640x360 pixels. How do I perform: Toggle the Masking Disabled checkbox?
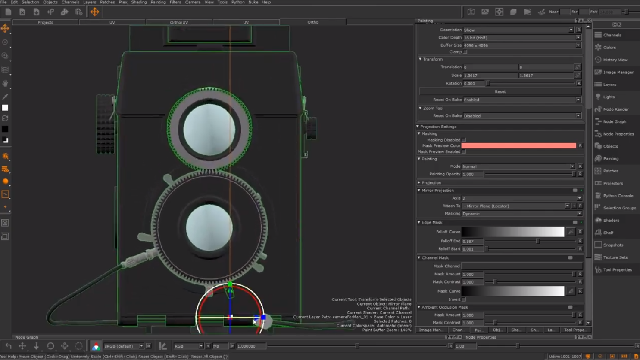[464, 140]
